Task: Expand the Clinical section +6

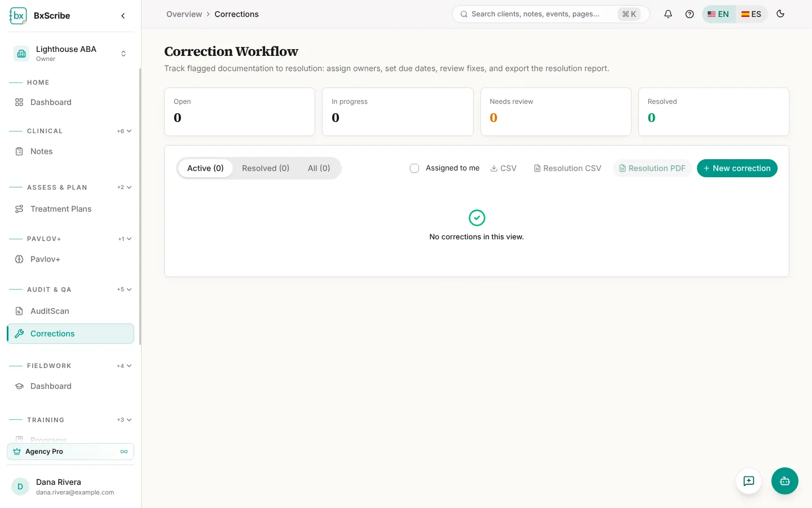Action: pyautogui.click(x=124, y=131)
